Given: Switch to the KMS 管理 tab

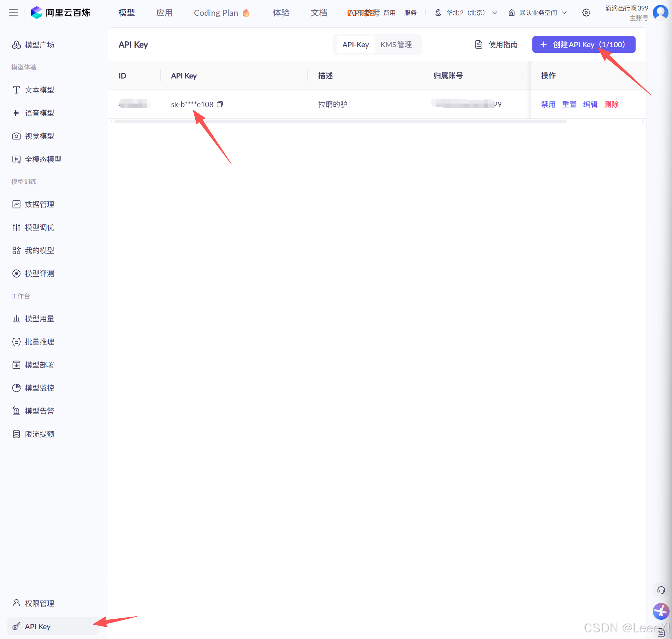Looking at the screenshot, I should (x=396, y=45).
